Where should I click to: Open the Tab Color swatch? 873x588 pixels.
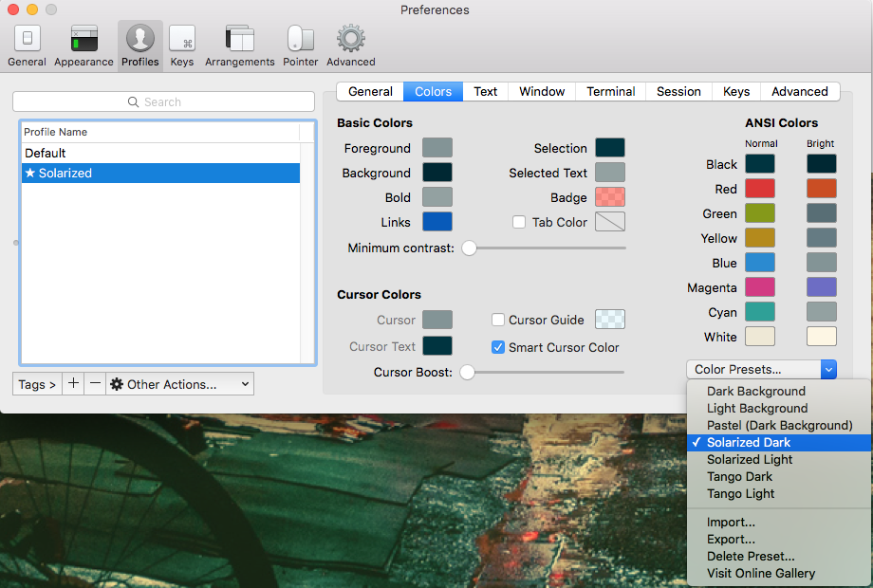[610, 221]
